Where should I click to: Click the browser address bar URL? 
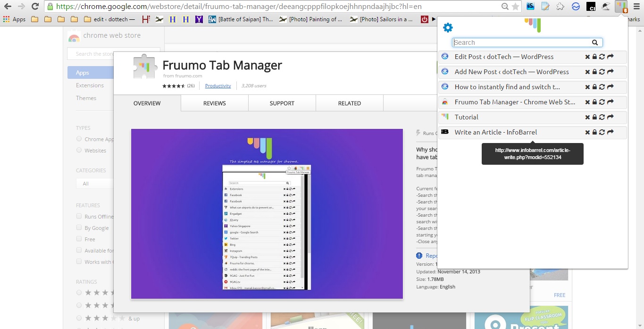point(239,7)
